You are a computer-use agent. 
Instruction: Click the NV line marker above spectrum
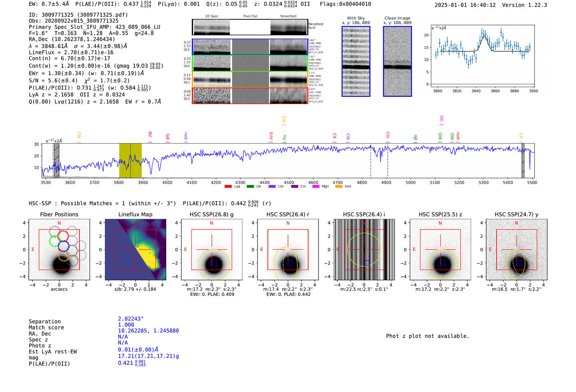pos(150,137)
